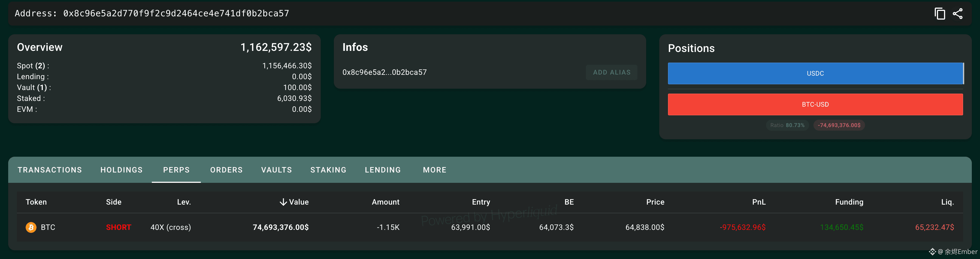Go to the VAULTS tab
The height and width of the screenshot is (259, 980).
[277, 170]
